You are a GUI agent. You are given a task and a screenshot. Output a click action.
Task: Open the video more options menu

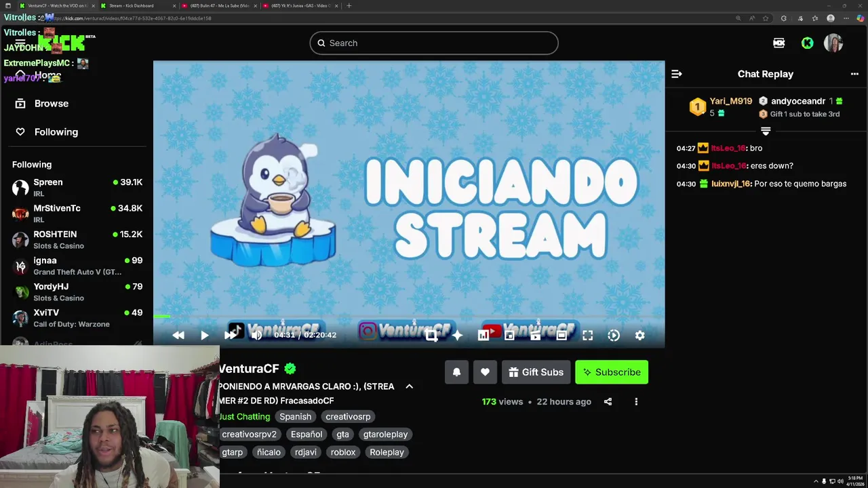(636, 401)
